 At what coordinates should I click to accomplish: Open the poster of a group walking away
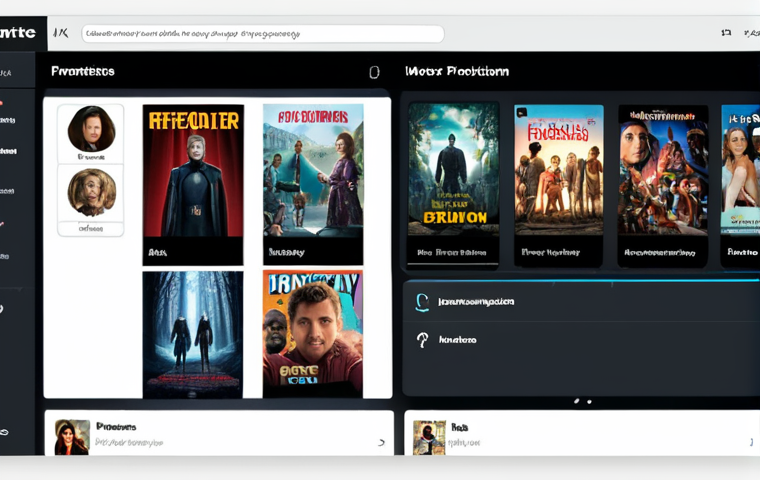coord(558,170)
